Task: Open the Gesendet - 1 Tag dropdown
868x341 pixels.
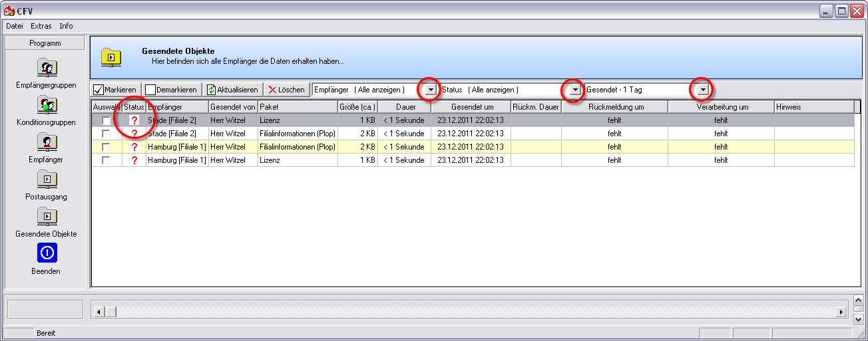Action: click(702, 90)
